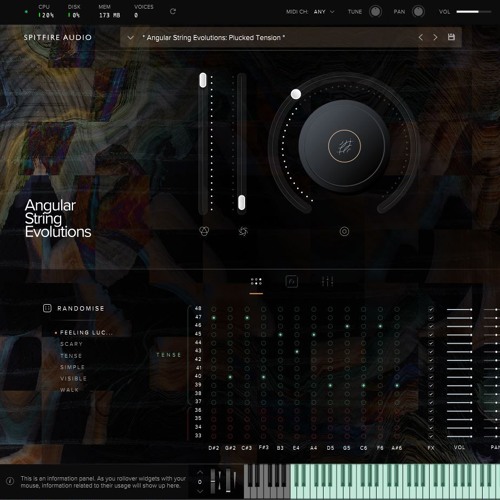500x500 pixels.
Task: Open the preset browser chevron
Action: click(x=130, y=37)
